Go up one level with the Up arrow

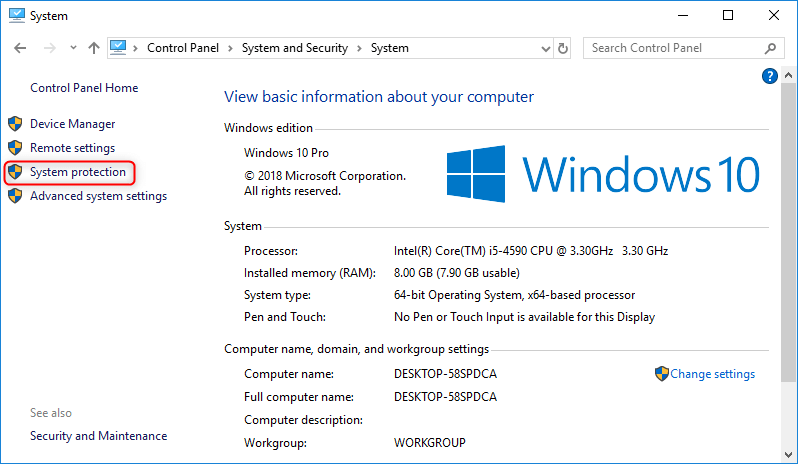click(x=94, y=48)
